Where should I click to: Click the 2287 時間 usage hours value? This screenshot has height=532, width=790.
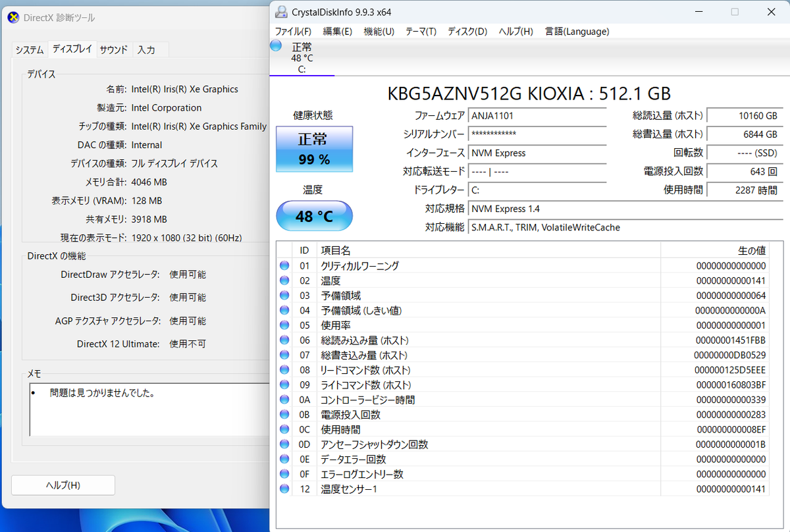[745, 190]
